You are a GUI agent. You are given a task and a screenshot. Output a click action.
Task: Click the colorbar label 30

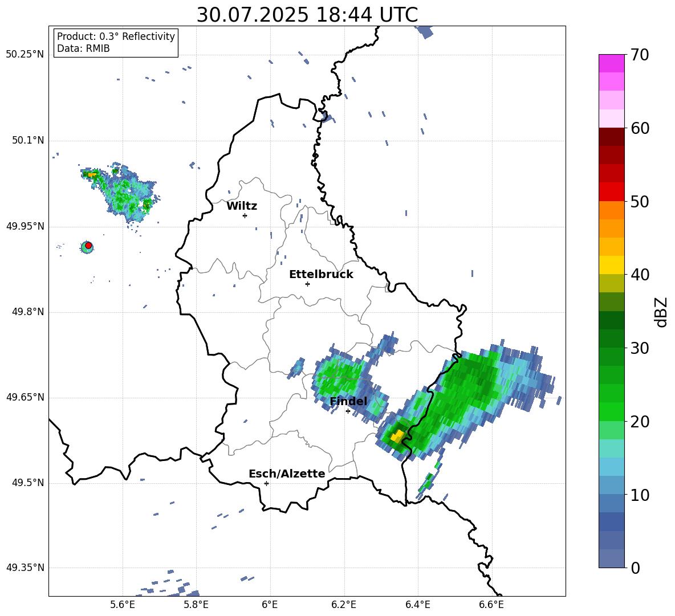tap(640, 348)
